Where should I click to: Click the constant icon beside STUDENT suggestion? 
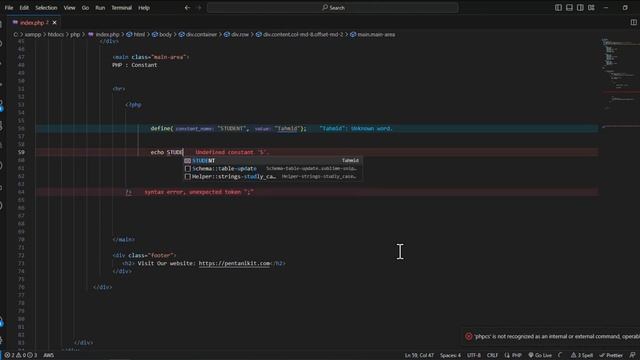click(x=187, y=160)
